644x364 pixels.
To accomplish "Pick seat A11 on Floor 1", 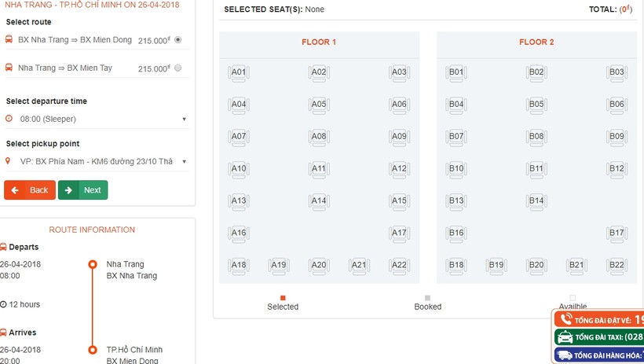I will point(319,170).
